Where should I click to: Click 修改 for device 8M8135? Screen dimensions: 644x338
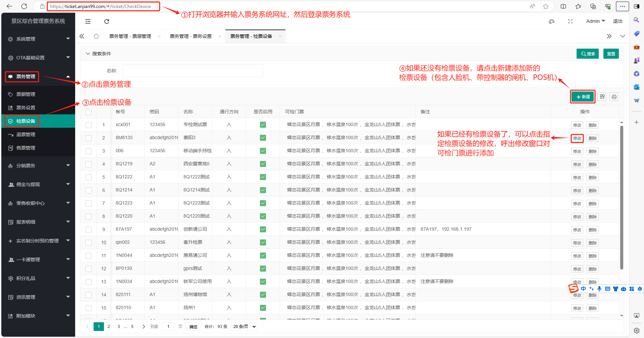[577, 138]
